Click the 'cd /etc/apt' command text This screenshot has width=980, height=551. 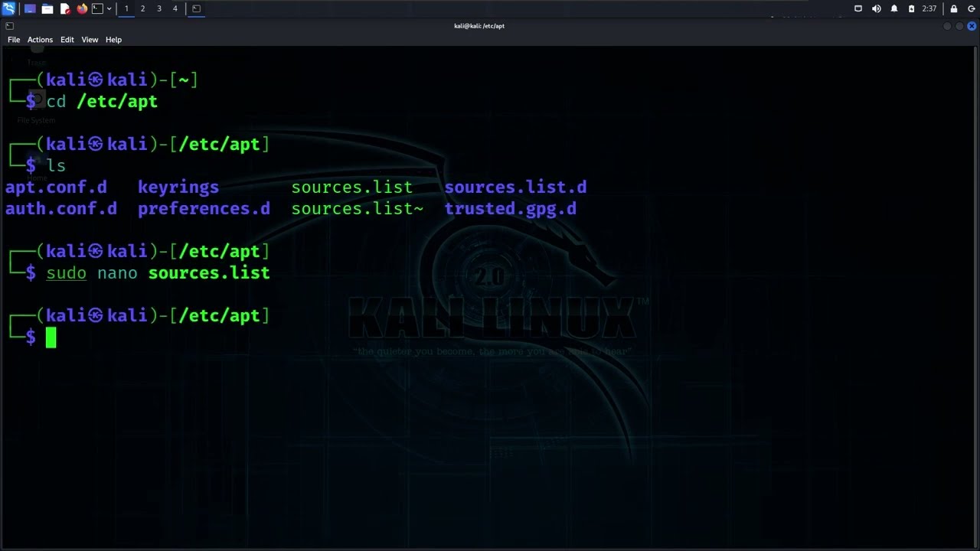tap(102, 102)
